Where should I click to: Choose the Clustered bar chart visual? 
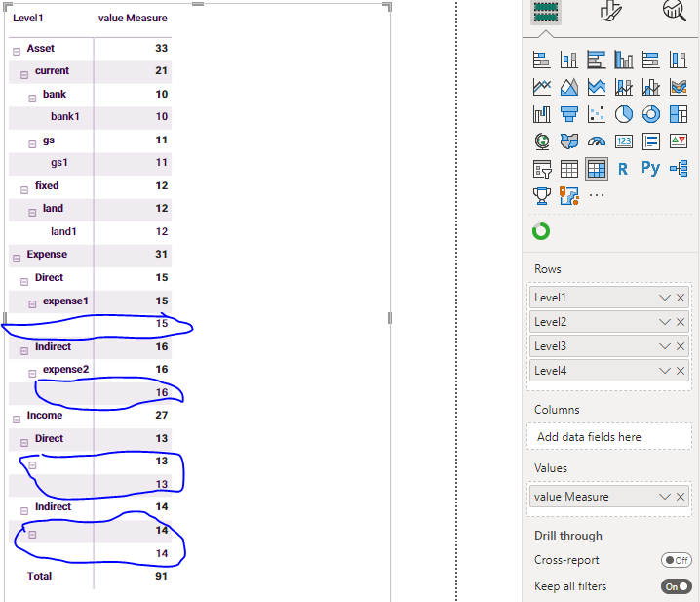(596, 60)
